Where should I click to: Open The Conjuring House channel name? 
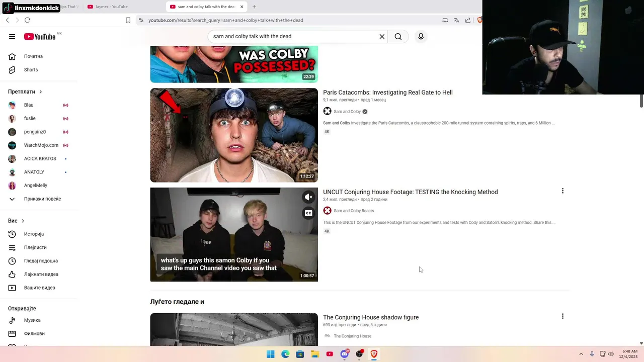click(352, 336)
